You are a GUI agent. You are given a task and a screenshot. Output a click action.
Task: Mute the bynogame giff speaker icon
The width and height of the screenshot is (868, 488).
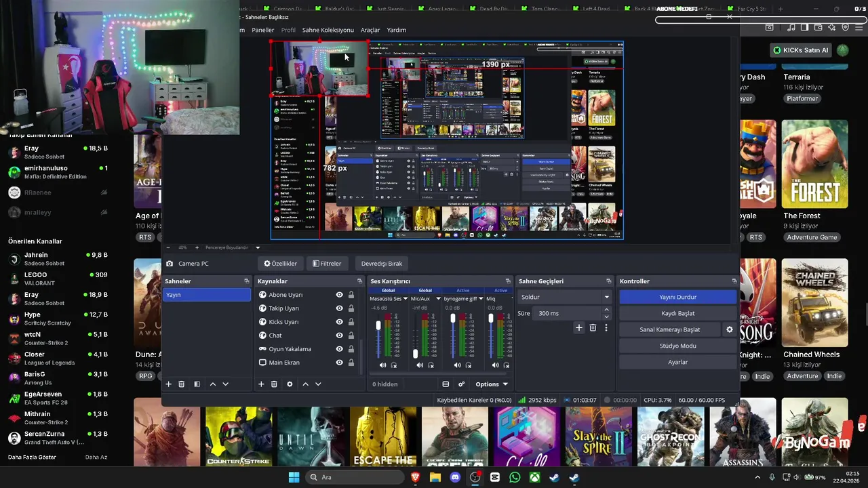(x=457, y=365)
